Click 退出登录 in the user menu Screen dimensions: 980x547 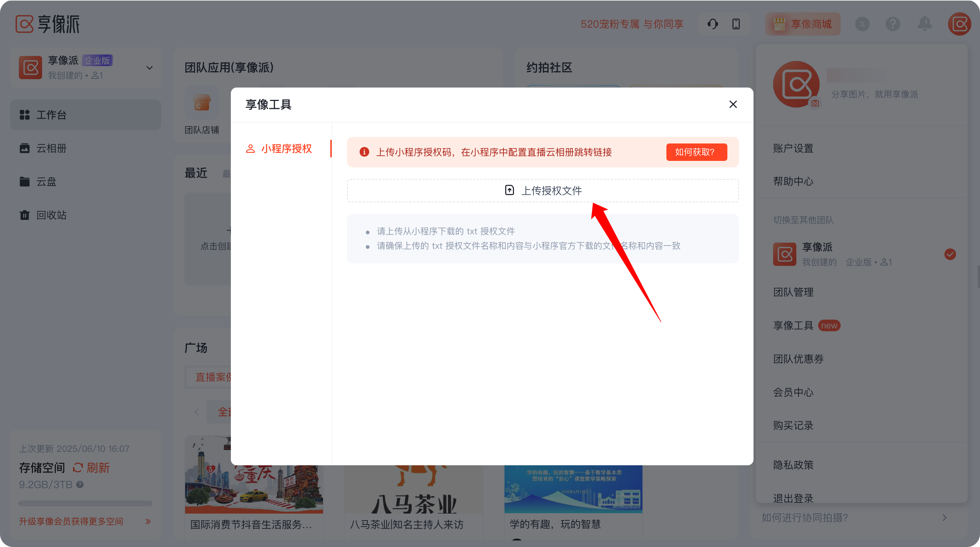coord(793,498)
